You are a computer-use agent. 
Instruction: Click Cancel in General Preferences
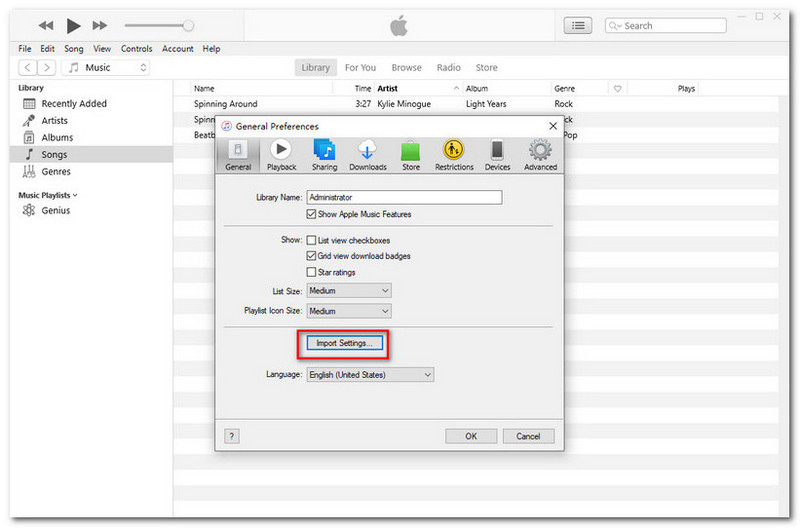coord(528,436)
